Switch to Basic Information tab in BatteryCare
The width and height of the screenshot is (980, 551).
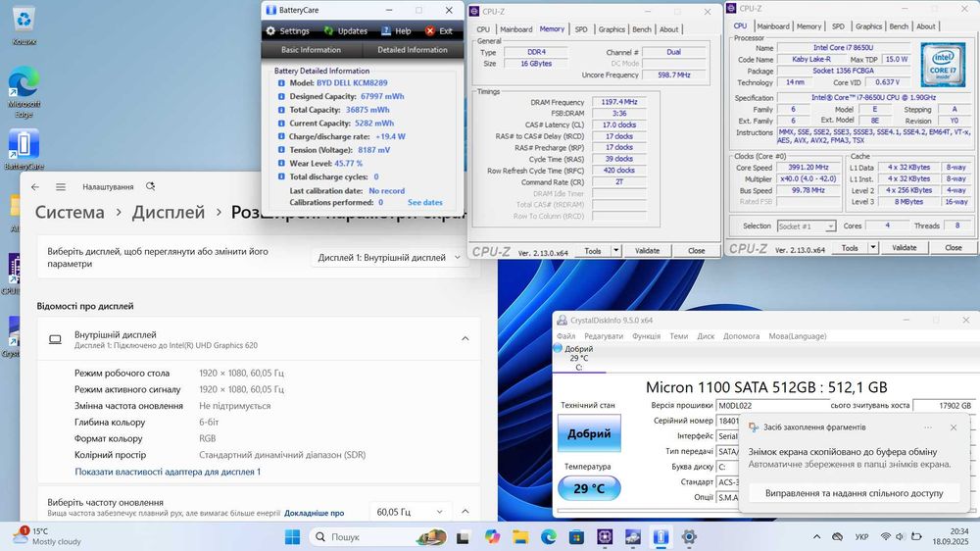(311, 50)
